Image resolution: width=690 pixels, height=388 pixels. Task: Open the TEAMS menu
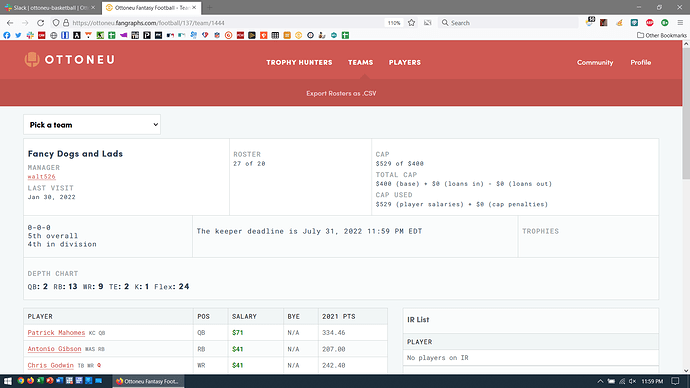360,62
